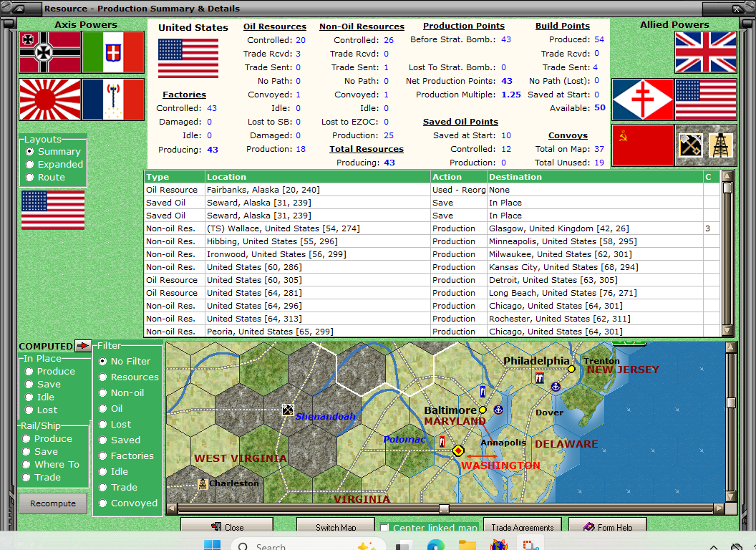Click the table scrollbar down arrow
The image size is (756, 550).
(x=727, y=330)
